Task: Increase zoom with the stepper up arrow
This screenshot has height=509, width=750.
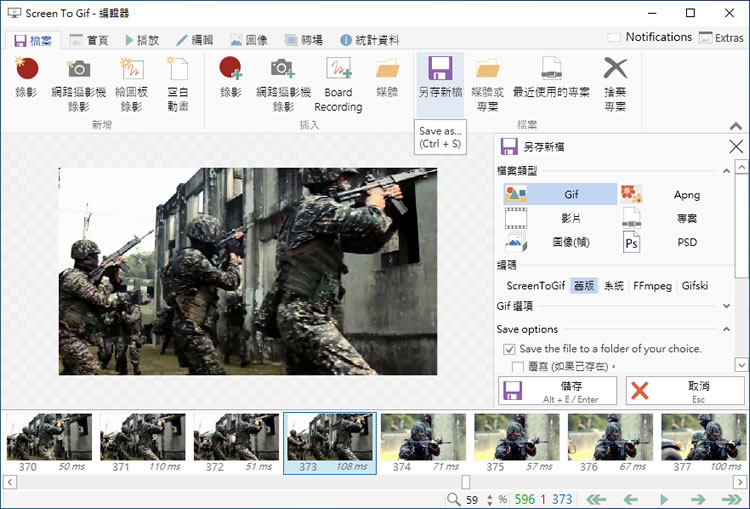Action: tap(490, 496)
